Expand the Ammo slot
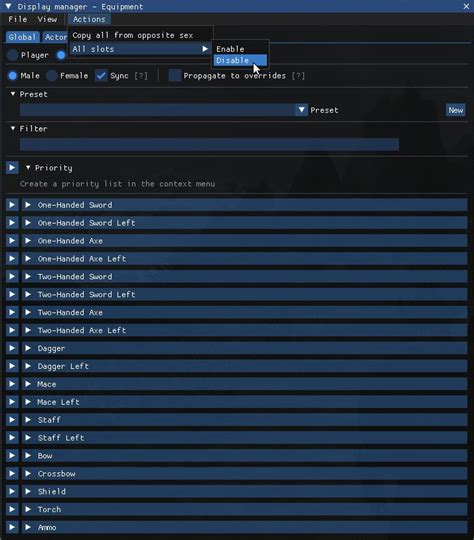 (x=245, y=527)
